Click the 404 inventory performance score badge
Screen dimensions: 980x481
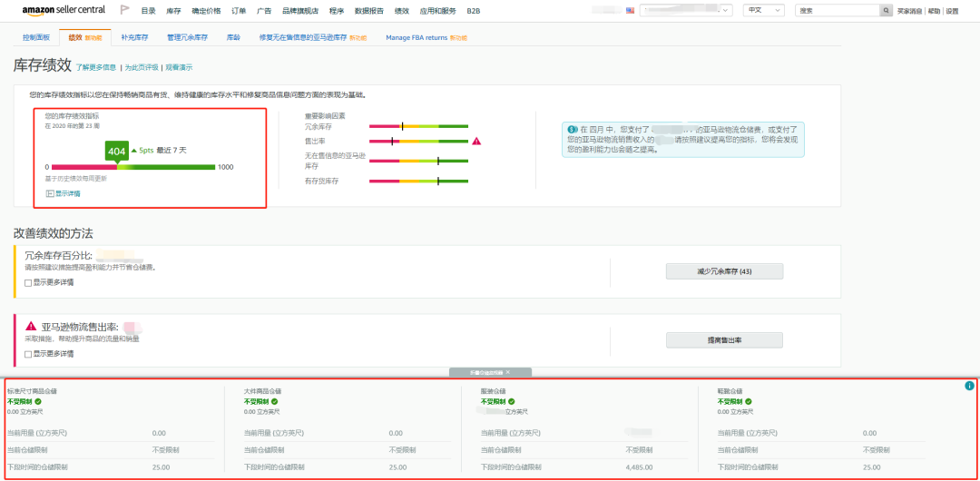116,151
